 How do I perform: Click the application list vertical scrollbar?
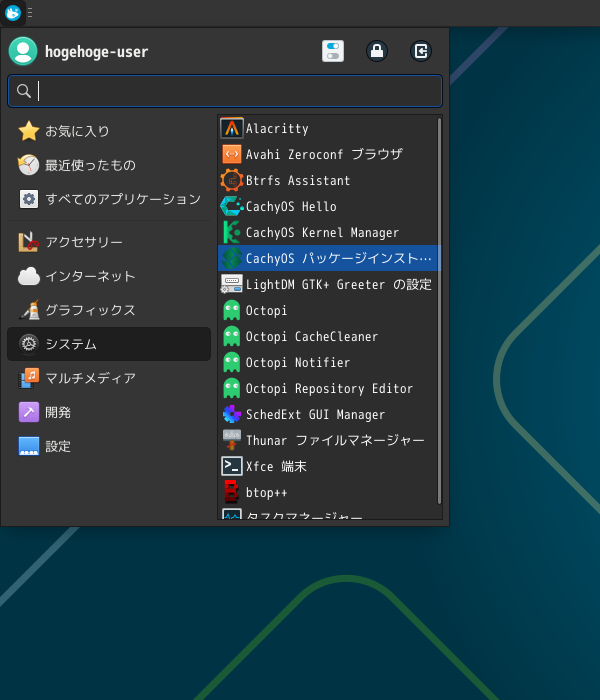point(439,310)
